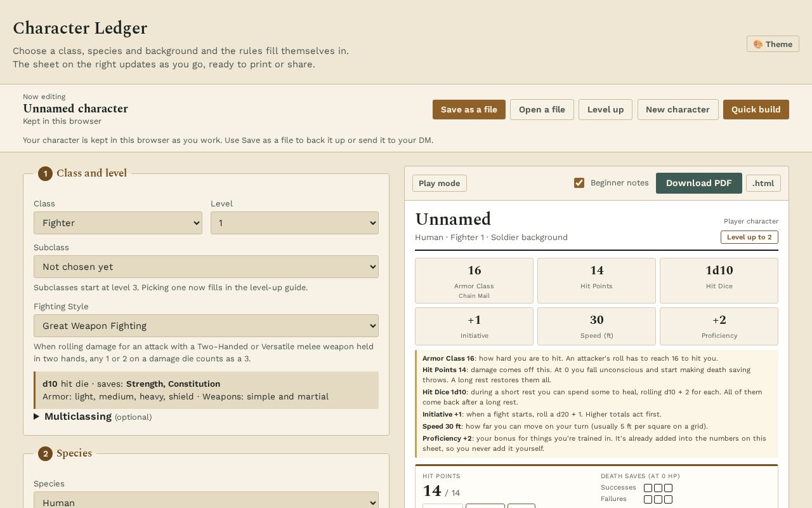Click the Armor Class 16 stat card

pyautogui.click(x=474, y=281)
